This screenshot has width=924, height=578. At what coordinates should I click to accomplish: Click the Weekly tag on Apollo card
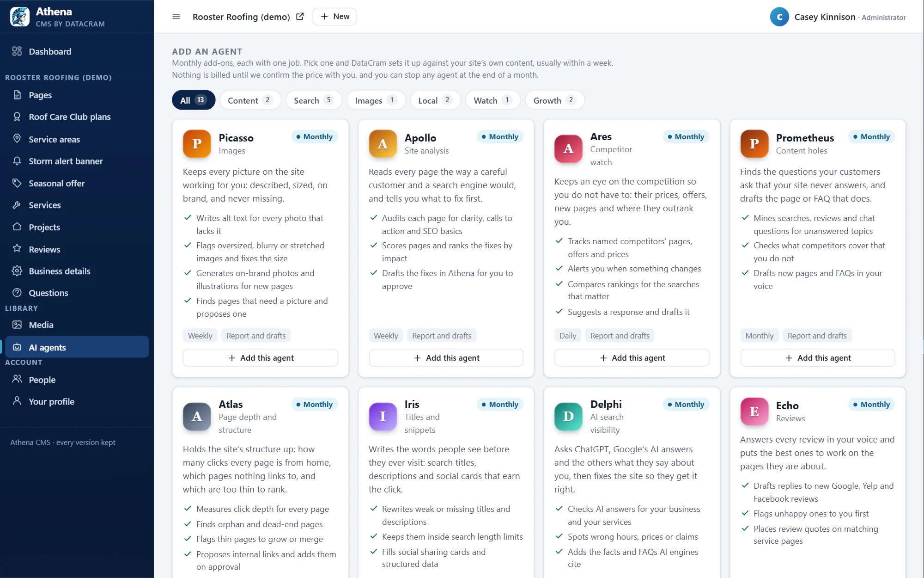[x=386, y=336]
